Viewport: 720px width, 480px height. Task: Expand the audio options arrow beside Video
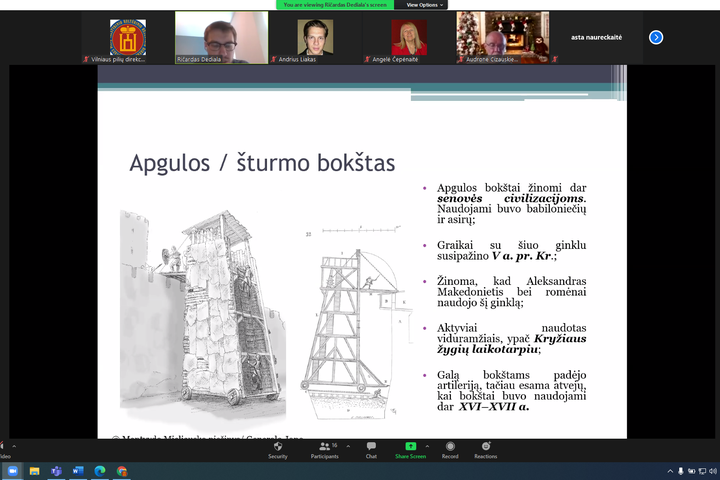pyautogui.click(x=14, y=446)
